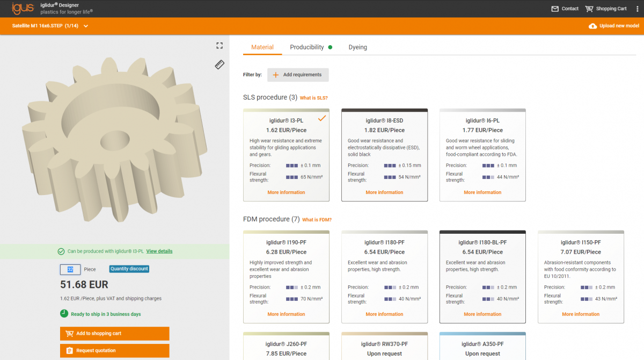Open More information for I6-PL
Viewport: 644px width, 360px height.
click(482, 192)
